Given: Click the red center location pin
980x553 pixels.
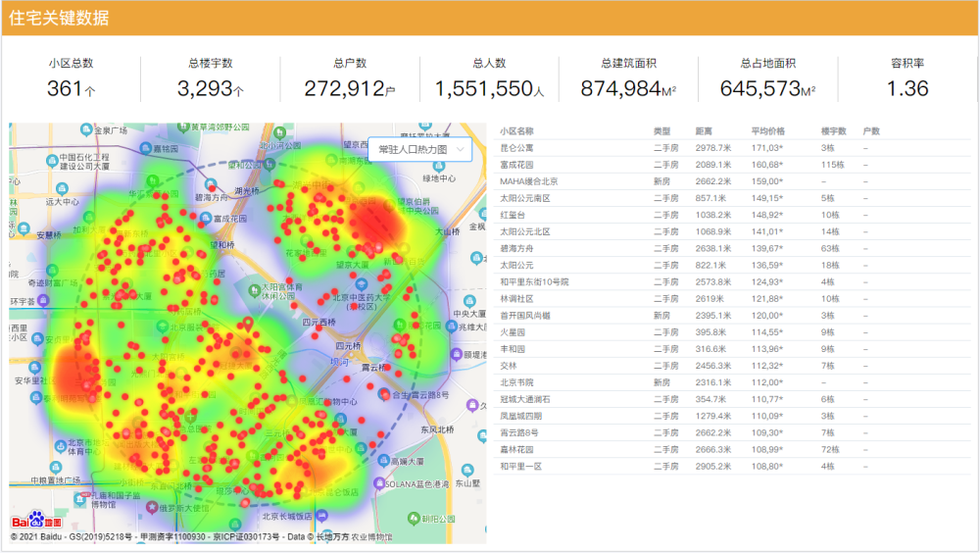Looking at the screenshot, I should click(x=248, y=324).
